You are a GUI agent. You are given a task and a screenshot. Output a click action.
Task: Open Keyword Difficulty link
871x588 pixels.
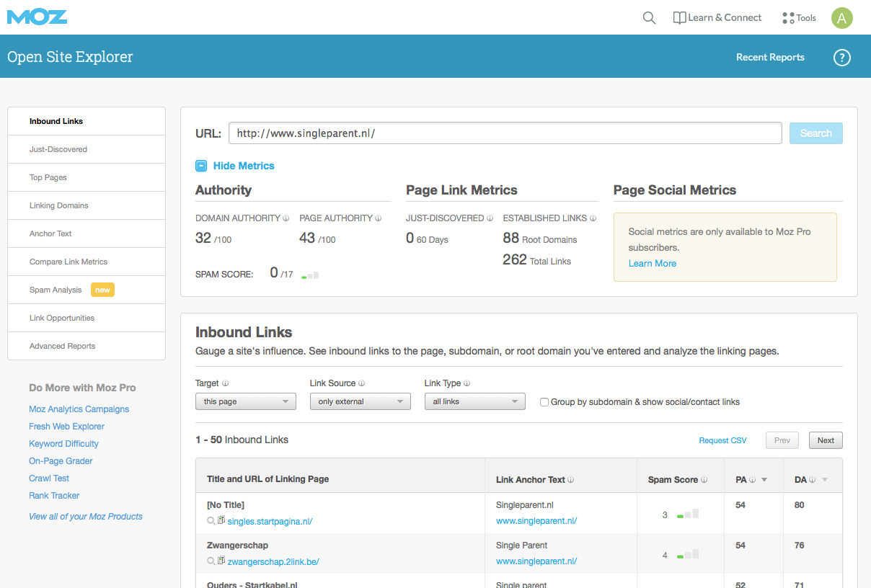(x=64, y=444)
